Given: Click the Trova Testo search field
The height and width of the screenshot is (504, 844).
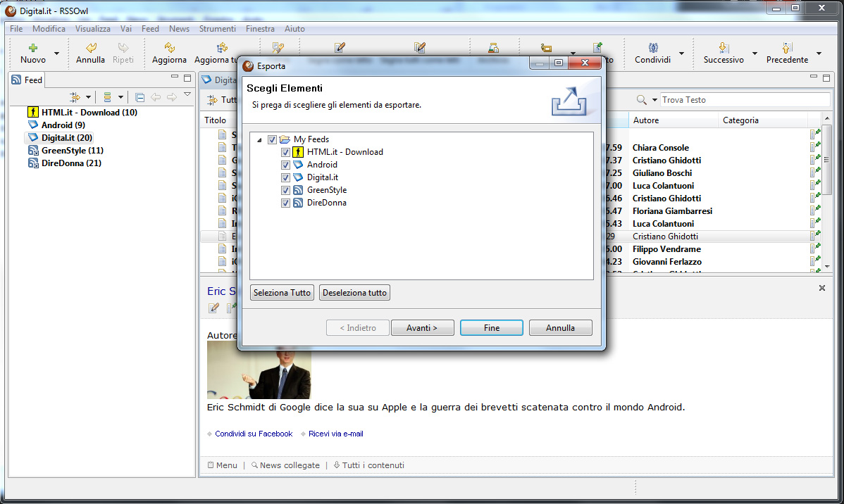Looking at the screenshot, I should (x=745, y=99).
